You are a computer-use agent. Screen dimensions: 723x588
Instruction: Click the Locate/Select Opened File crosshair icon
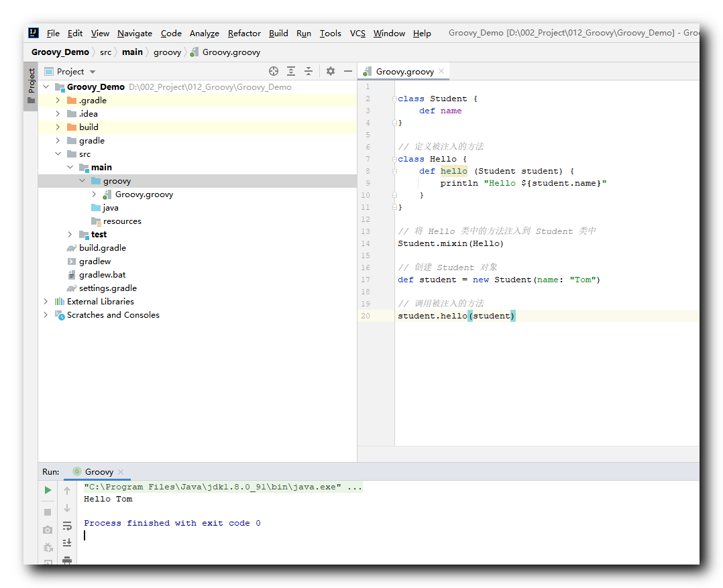tap(274, 72)
